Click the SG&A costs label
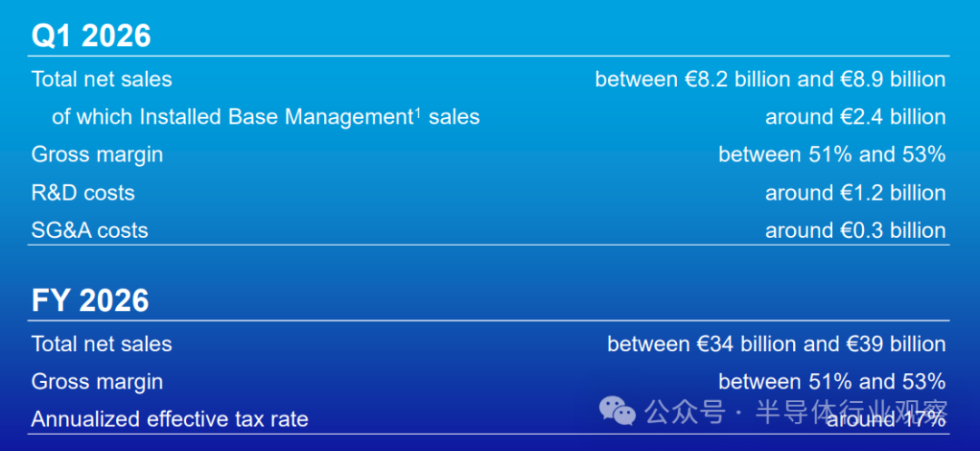This screenshot has height=451, width=980. 90,230
